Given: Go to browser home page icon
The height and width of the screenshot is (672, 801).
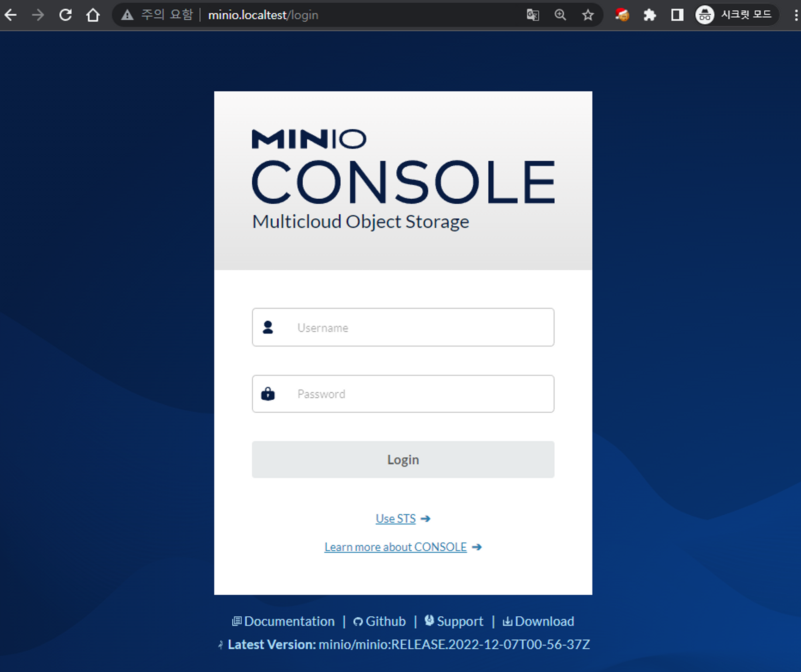Looking at the screenshot, I should [93, 15].
